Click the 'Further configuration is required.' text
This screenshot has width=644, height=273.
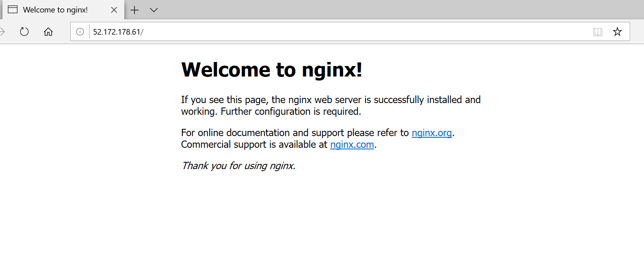point(291,112)
